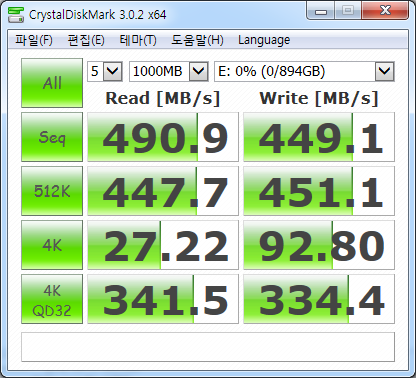Viewport: 416px width, 378px height.
Task: Open the 파일(F) menu
Action: pos(34,40)
